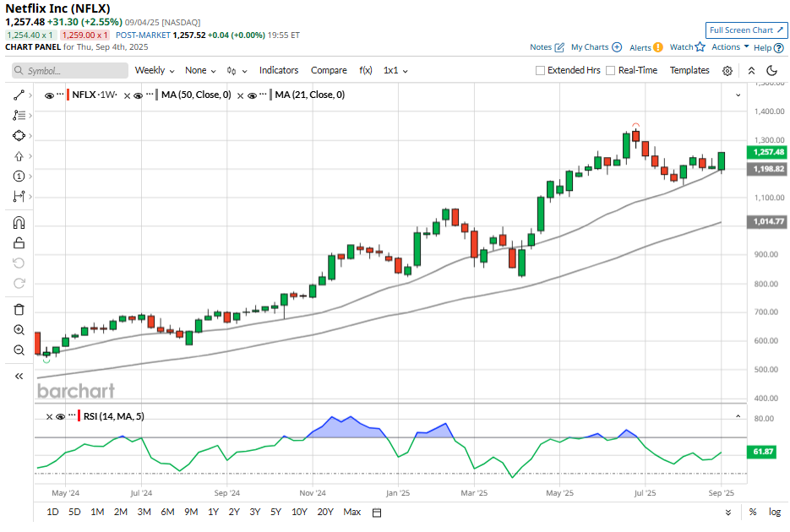Open the My Charts link
The image size is (790, 532).
click(596, 46)
